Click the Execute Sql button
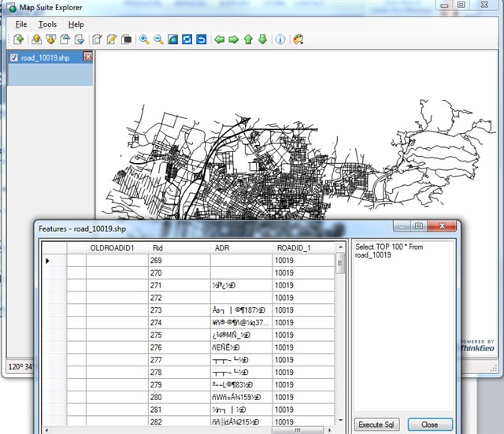The image size is (504, 434). pos(376,425)
